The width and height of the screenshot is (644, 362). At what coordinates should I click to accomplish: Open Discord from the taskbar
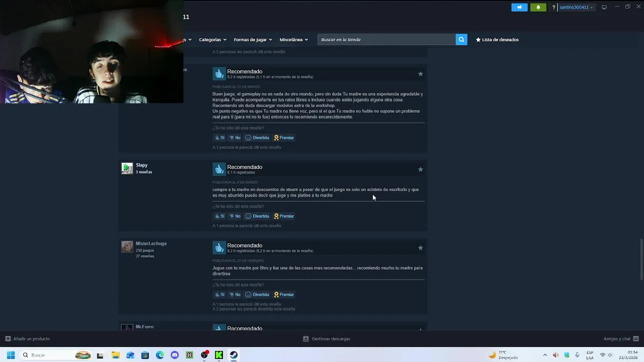(175, 355)
